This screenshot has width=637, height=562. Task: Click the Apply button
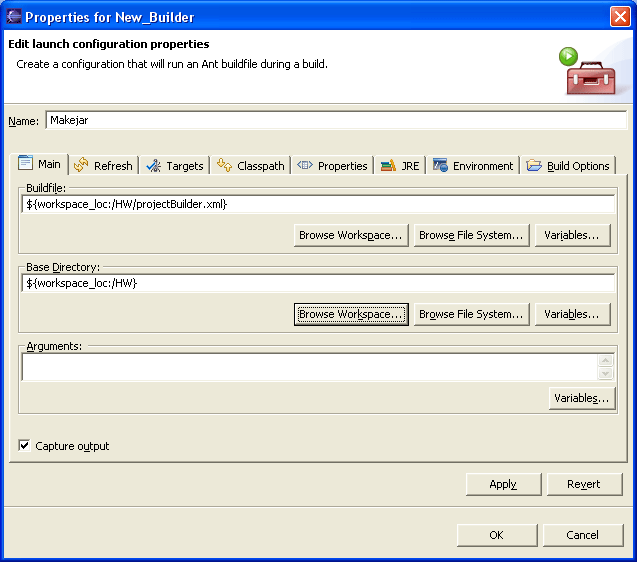pos(503,484)
